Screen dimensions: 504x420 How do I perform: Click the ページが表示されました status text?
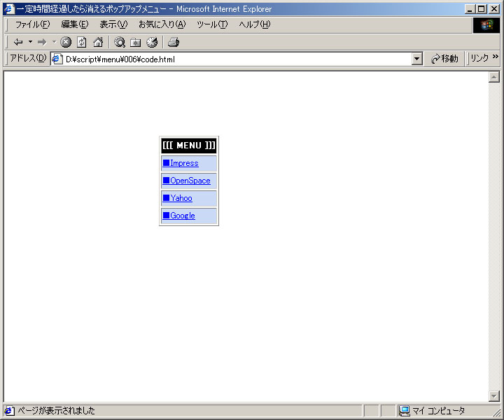(x=56, y=411)
